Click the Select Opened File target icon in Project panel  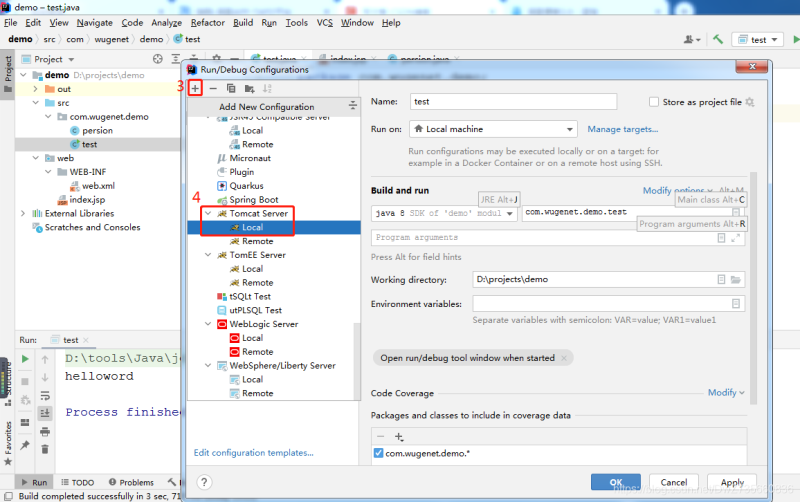(158, 59)
